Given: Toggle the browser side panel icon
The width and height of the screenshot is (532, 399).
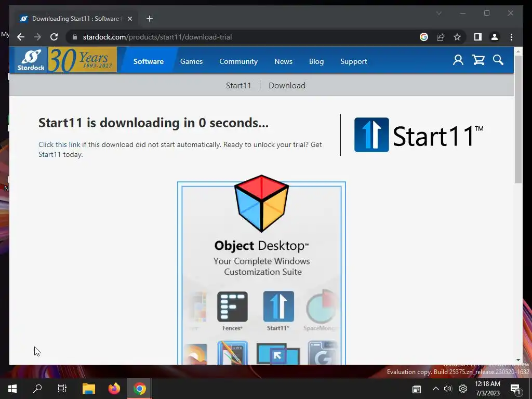Looking at the screenshot, I should pos(478,37).
